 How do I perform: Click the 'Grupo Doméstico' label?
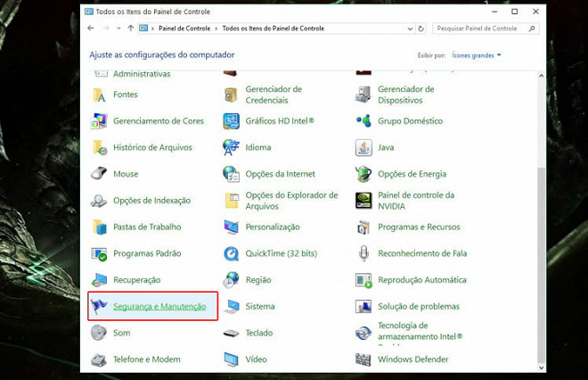410,121
